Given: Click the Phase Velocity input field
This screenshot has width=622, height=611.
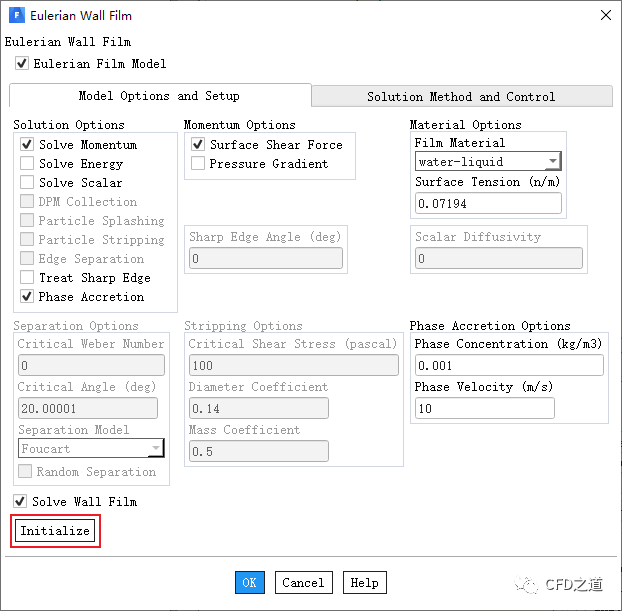Looking at the screenshot, I should [484, 408].
